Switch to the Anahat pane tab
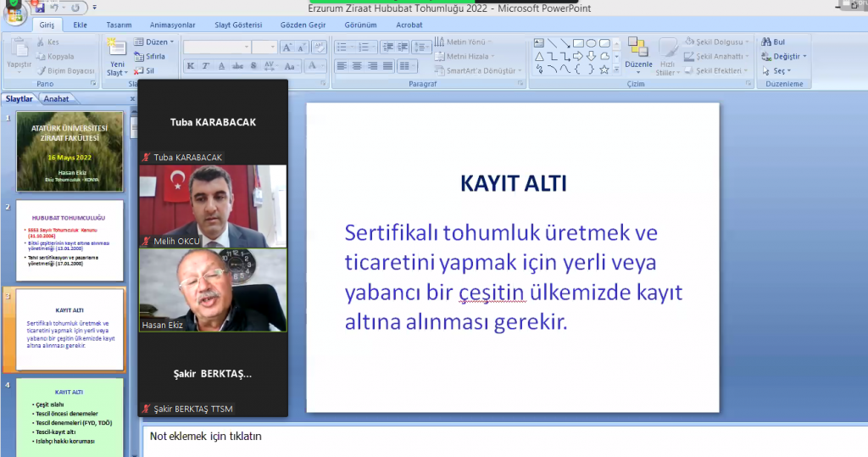Viewport: 868px width, 457px height. click(x=57, y=98)
